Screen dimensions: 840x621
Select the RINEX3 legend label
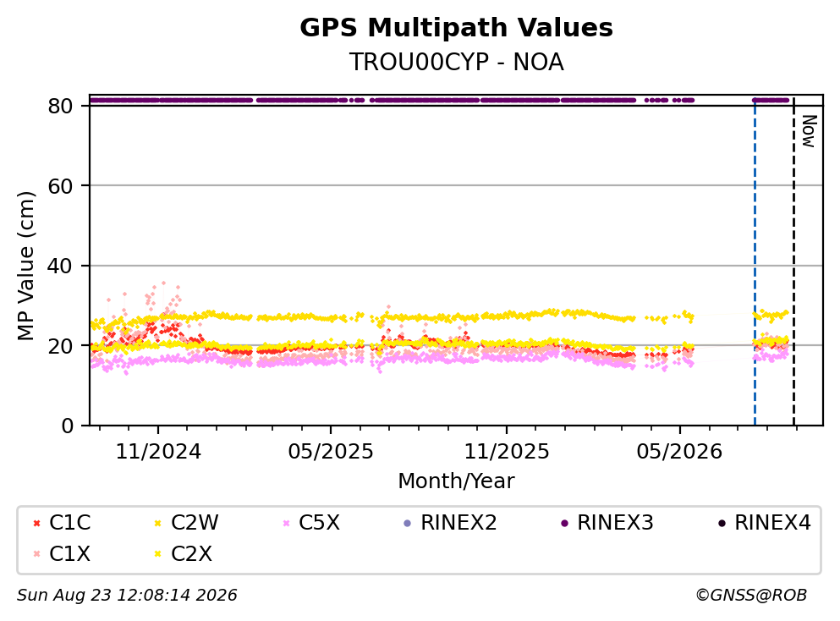615,522
